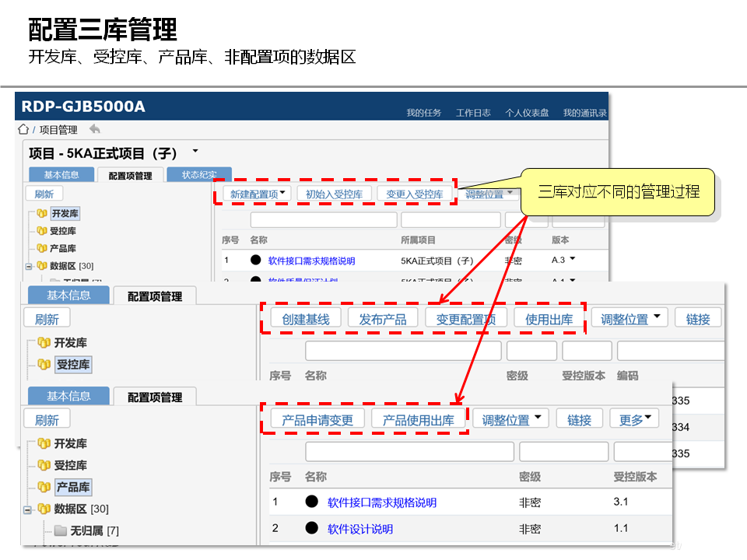Viewport: 747px width, 560px height.
Task: Click the 产品使用出库 button
Action: (x=419, y=419)
